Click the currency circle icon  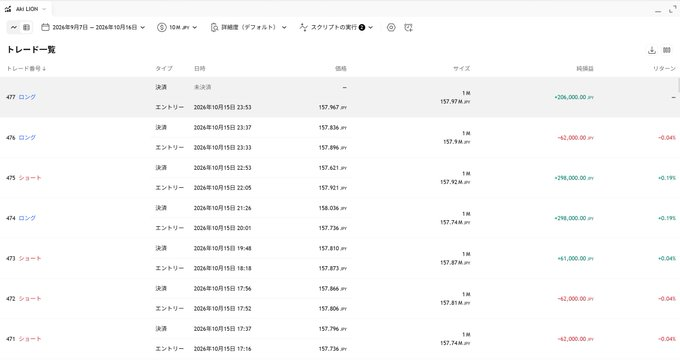[162, 27]
